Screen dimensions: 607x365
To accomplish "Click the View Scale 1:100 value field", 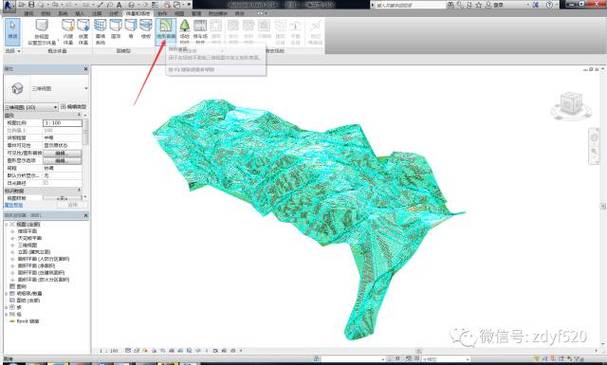I will (62, 123).
